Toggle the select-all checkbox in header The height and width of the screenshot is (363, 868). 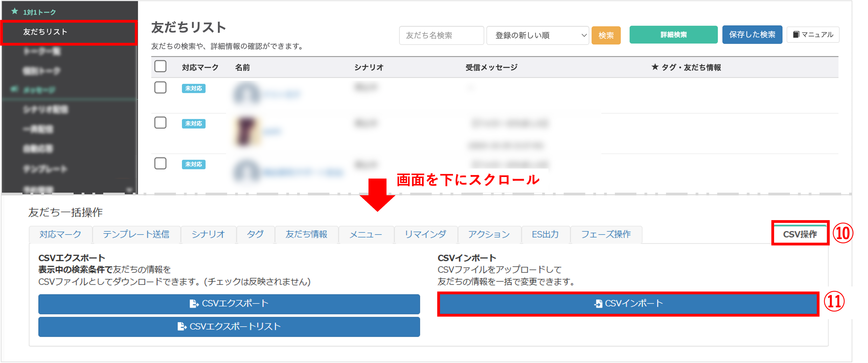click(x=160, y=66)
